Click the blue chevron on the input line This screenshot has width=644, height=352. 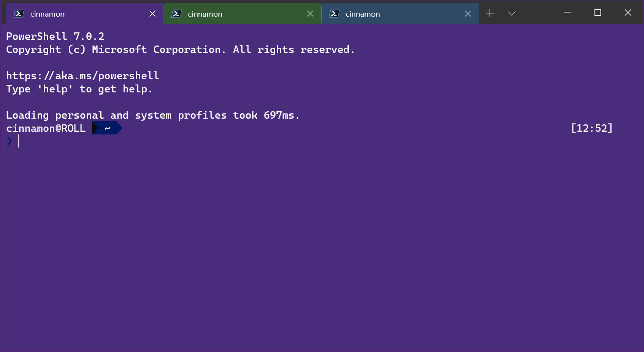click(x=9, y=141)
